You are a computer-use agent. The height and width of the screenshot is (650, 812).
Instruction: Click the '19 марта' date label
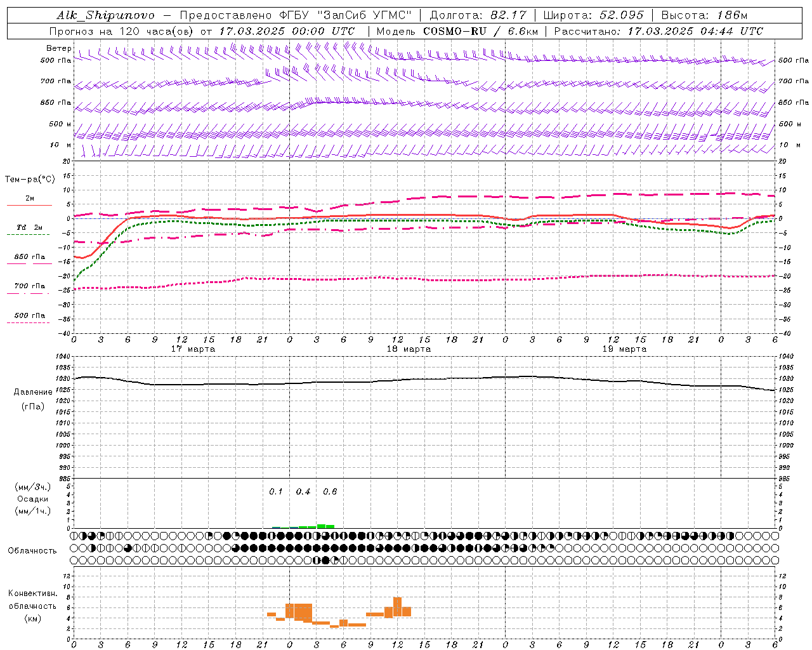(x=625, y=349)
